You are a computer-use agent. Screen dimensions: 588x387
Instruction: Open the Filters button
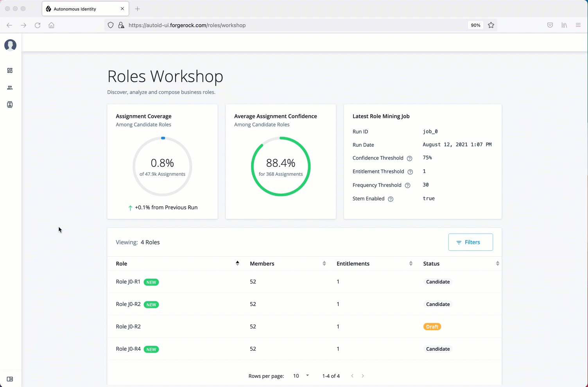pyautogui.click(x=470, y=242)
